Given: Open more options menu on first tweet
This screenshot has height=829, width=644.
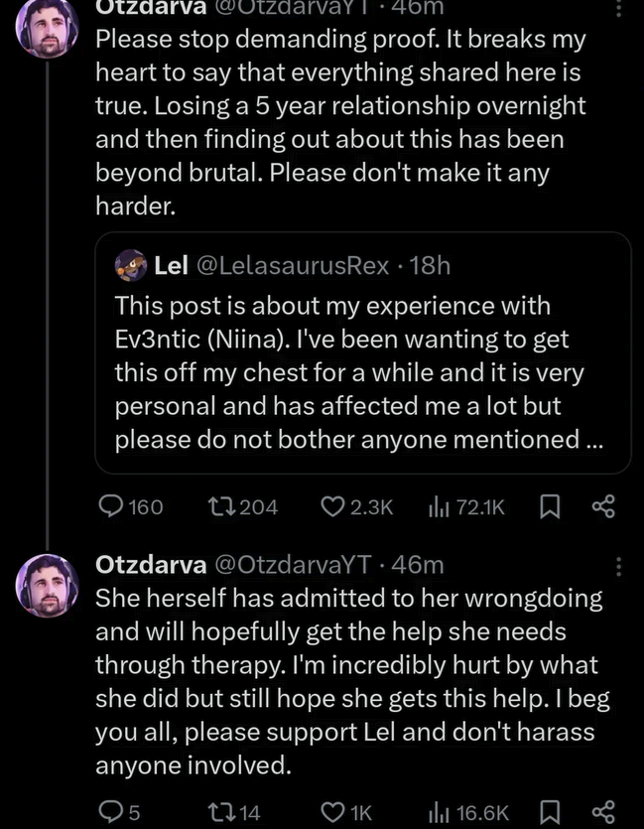Looking at the screenshot, I should click(620, 8).
